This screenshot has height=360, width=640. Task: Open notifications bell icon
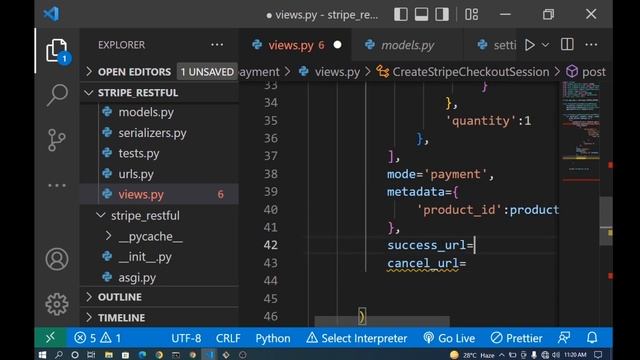592,338
